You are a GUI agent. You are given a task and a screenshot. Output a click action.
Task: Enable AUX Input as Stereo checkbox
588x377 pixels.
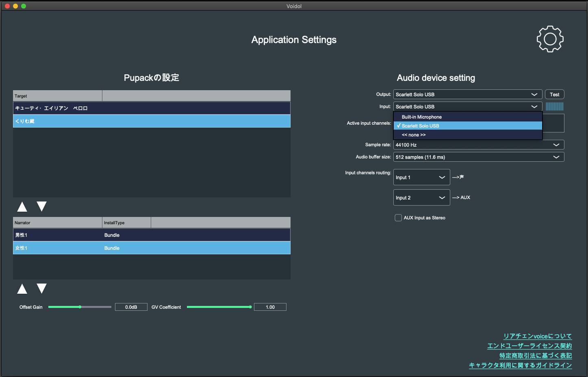398,218
